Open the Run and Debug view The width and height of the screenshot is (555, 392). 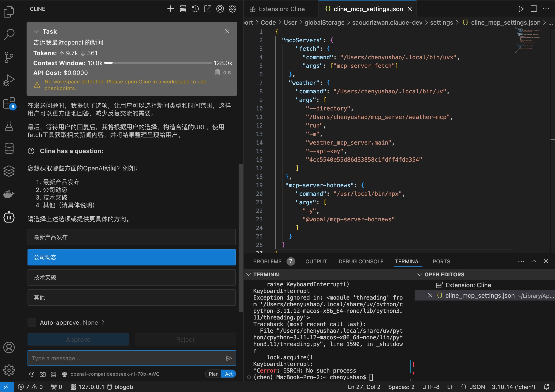tap(9, 80)
